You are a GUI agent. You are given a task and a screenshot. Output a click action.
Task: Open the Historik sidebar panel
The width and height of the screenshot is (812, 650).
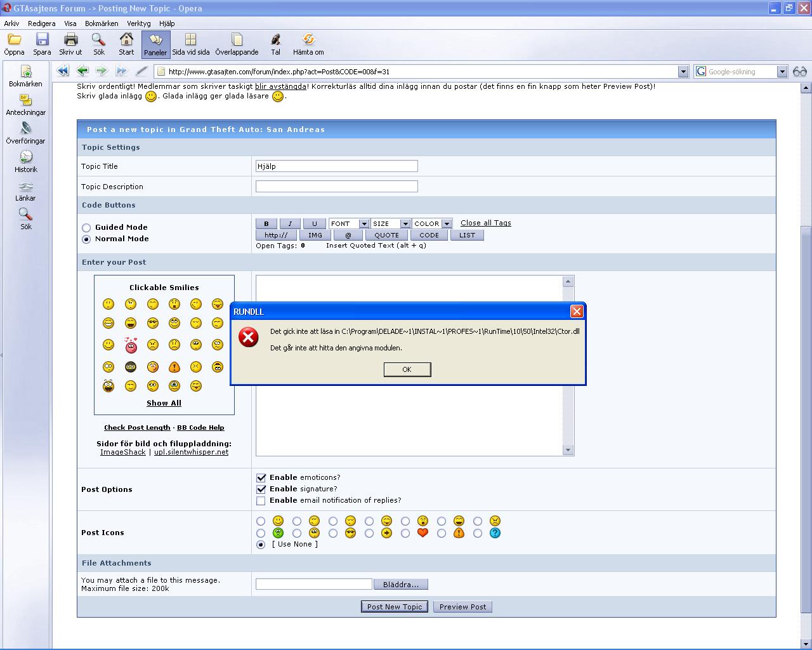[x=25, y=161]
